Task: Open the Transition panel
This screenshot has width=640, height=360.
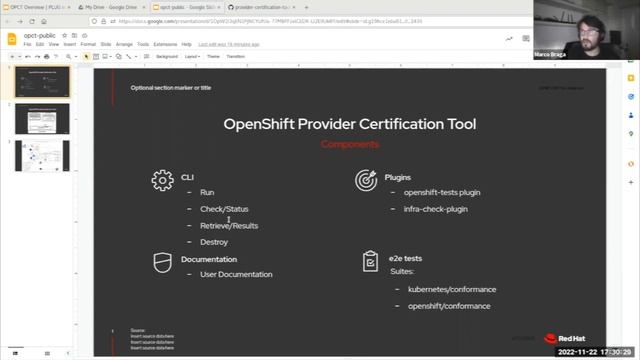Action: click(x=236, y=56)
